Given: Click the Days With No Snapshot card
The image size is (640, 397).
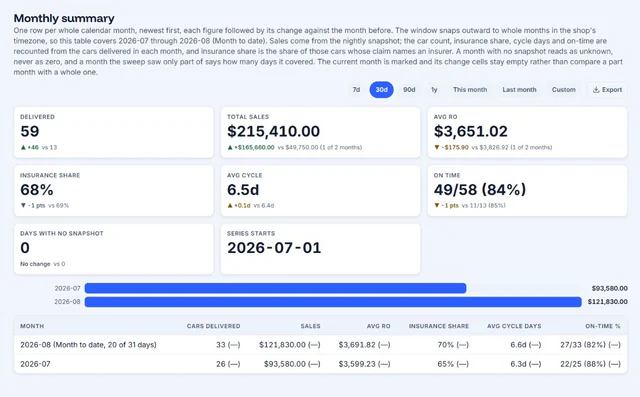Looking at the screenshot, I should pyautogui.click(x=113, y=249).
